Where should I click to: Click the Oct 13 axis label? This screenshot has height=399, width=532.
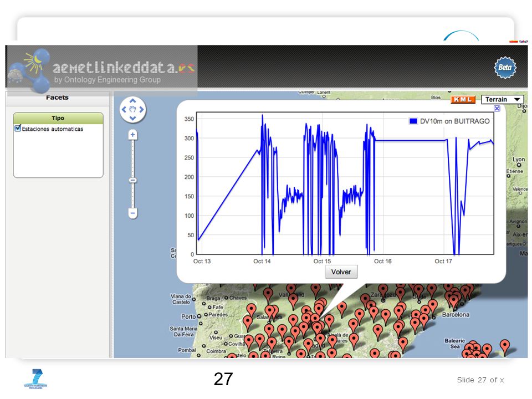coord(202,261)
